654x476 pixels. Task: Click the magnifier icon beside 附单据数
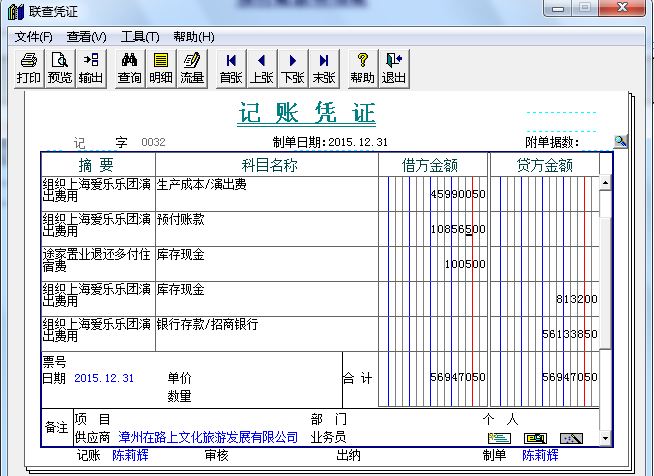point(621,142)
